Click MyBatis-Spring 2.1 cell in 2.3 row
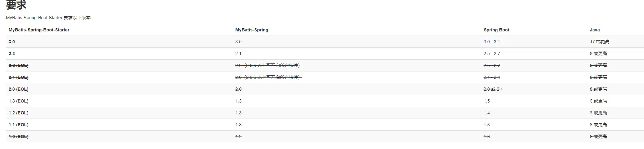The height and width of the screenshot is (149, 644). tap(238, 54)
